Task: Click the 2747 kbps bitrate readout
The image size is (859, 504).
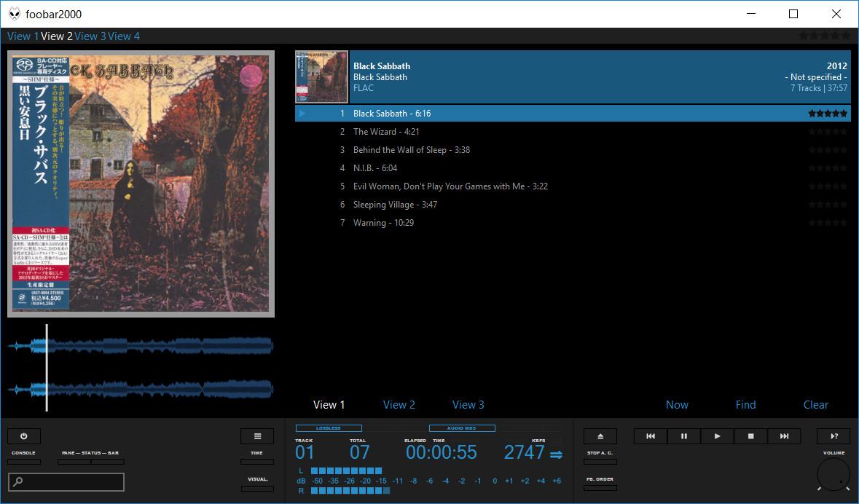Action: tap(525, 452)
